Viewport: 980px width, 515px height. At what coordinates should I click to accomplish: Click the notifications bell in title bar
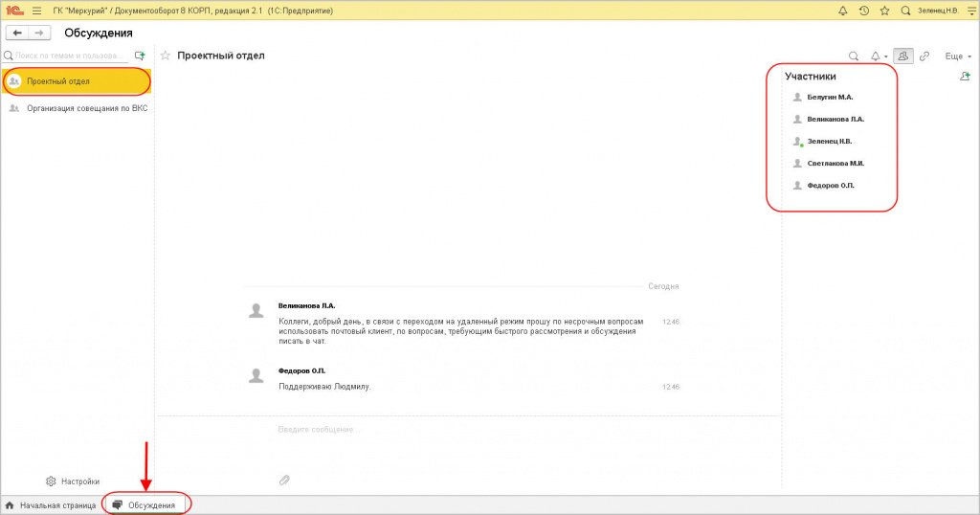(842, 11)
